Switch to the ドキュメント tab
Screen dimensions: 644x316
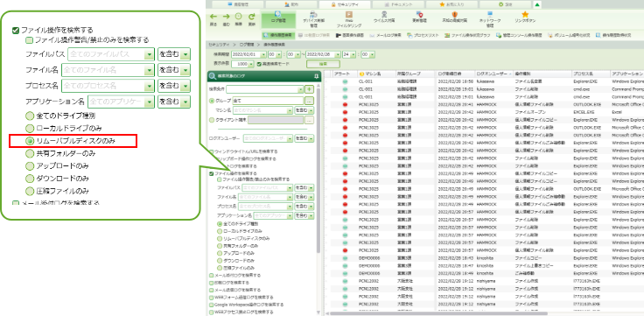398,4
